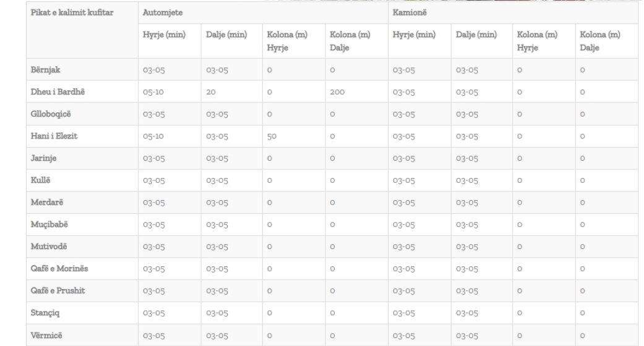Select the Mutivodë row name
Viewport: 644px width, 346px height.
[49, 247]
